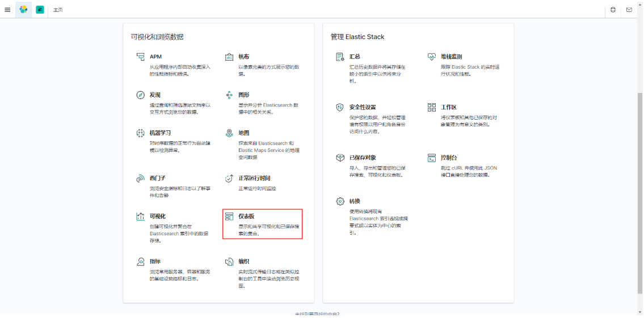The height and width of the screenshot is (318, 644).
Task: Open the help menu icon
Action: tap(613, 10)
